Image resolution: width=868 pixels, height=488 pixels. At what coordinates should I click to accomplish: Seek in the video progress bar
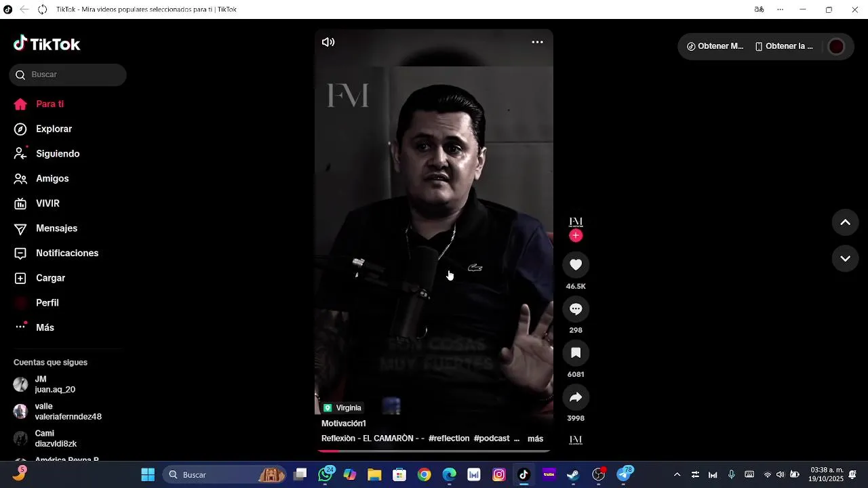pos(434,451)
